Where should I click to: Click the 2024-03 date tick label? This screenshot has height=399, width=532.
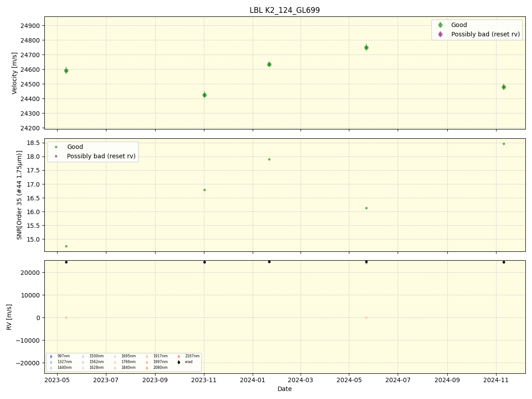pyautogui.click(x=301, y=380)
